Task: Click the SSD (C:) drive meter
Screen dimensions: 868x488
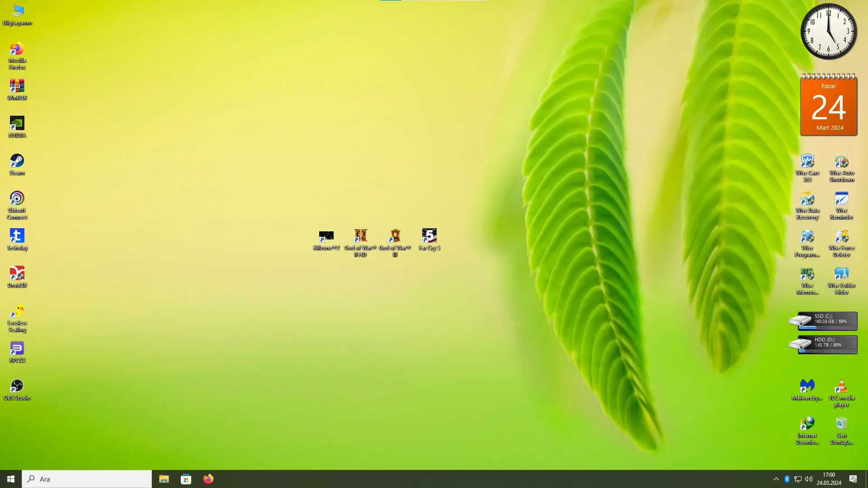Action: (823, 321)
